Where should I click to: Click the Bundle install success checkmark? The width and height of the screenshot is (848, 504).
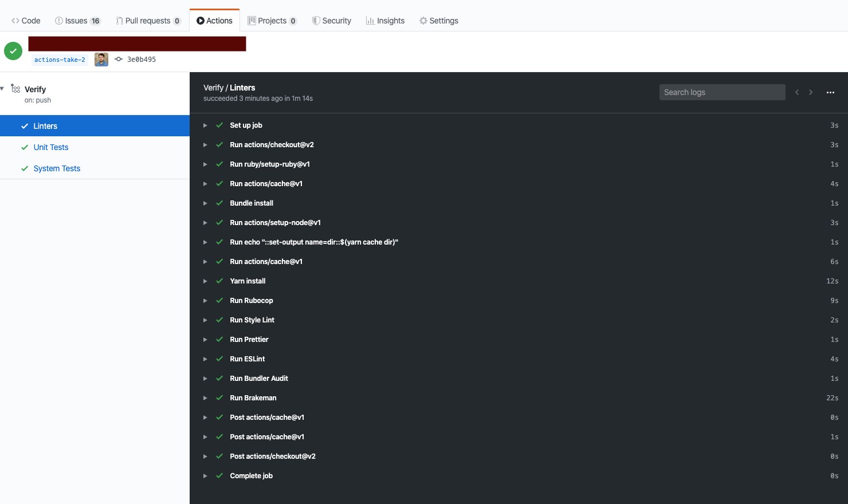click(219, 203)
